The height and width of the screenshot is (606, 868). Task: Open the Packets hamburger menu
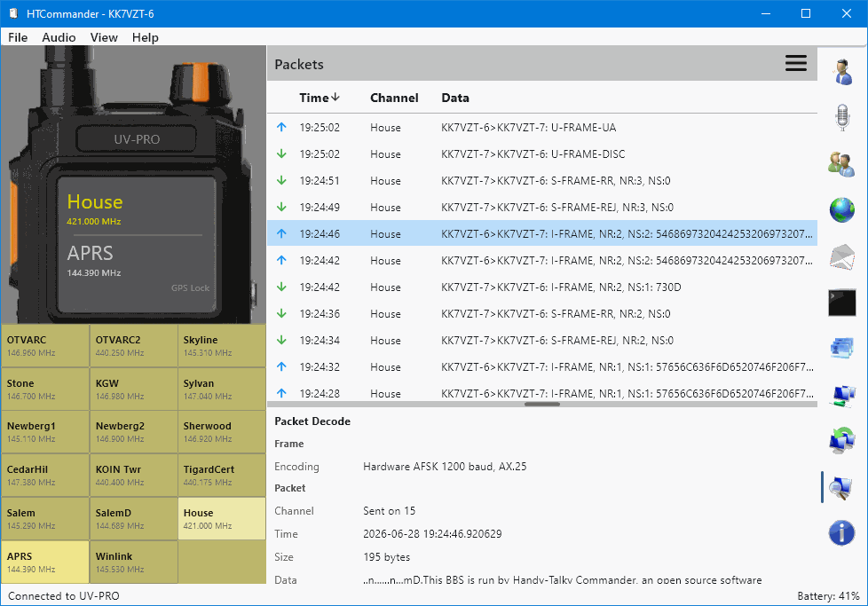pyautogui.click(x=795, y=63)
